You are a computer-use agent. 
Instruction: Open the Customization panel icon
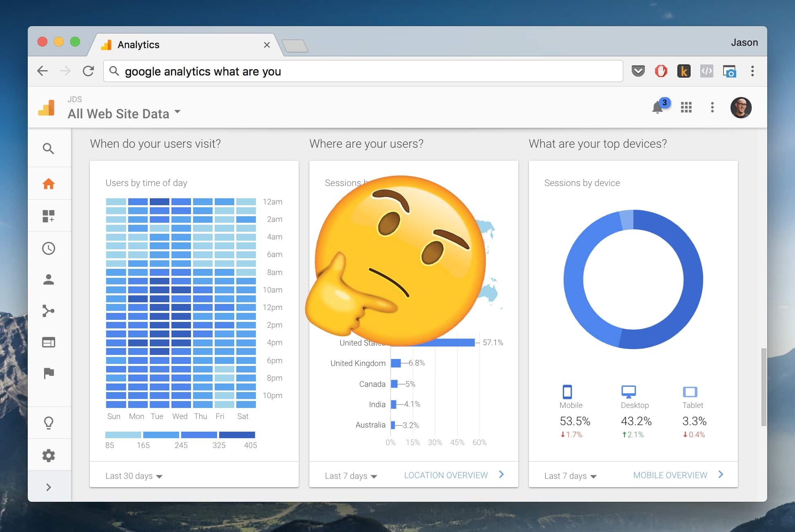click(x=49, y=215)
